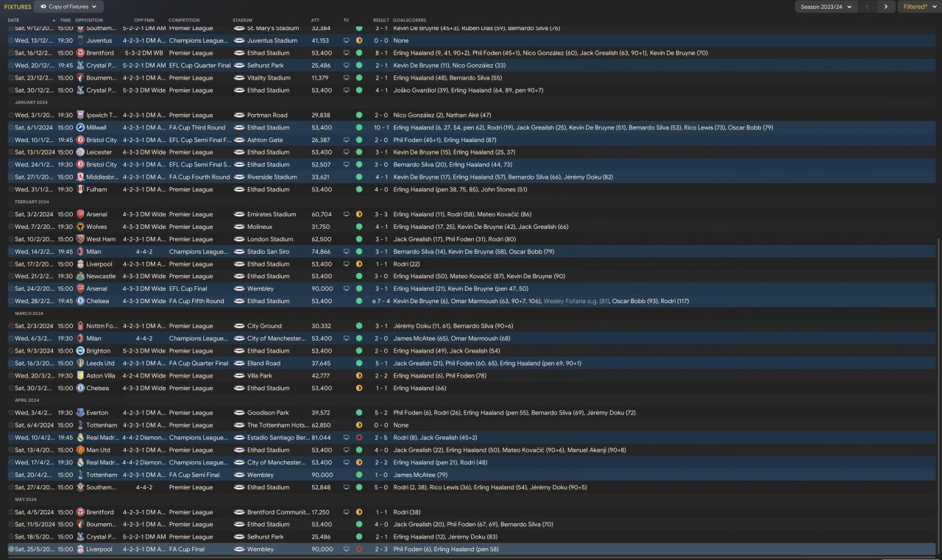Click the stadium icon beside Emirates Stadium
The height and width of the screenshot is (560, 942).
point(239,214)
